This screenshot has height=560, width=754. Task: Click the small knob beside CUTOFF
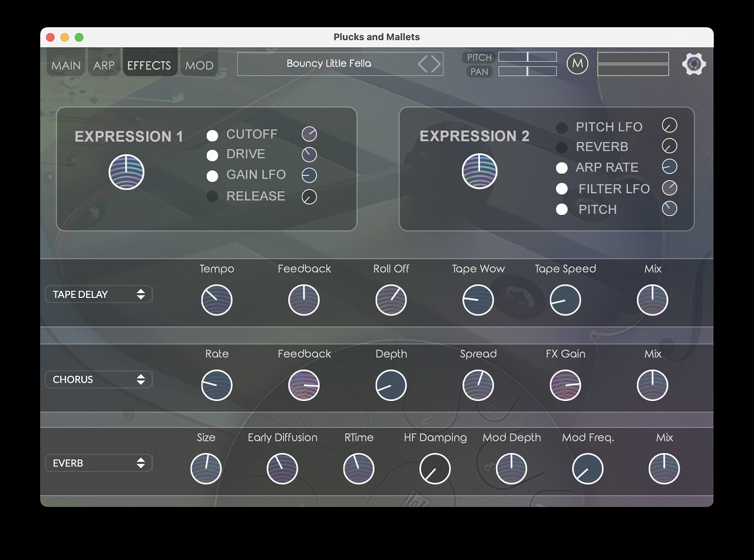coord(309,134)
